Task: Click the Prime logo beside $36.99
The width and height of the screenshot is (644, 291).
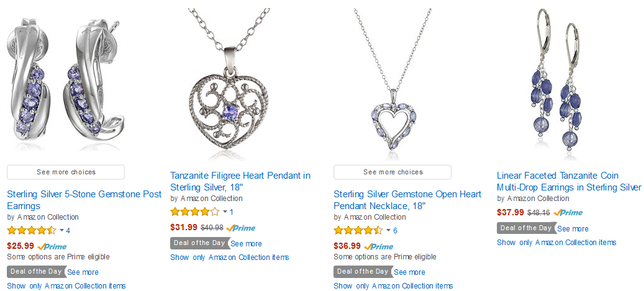Action: point(378,247)
